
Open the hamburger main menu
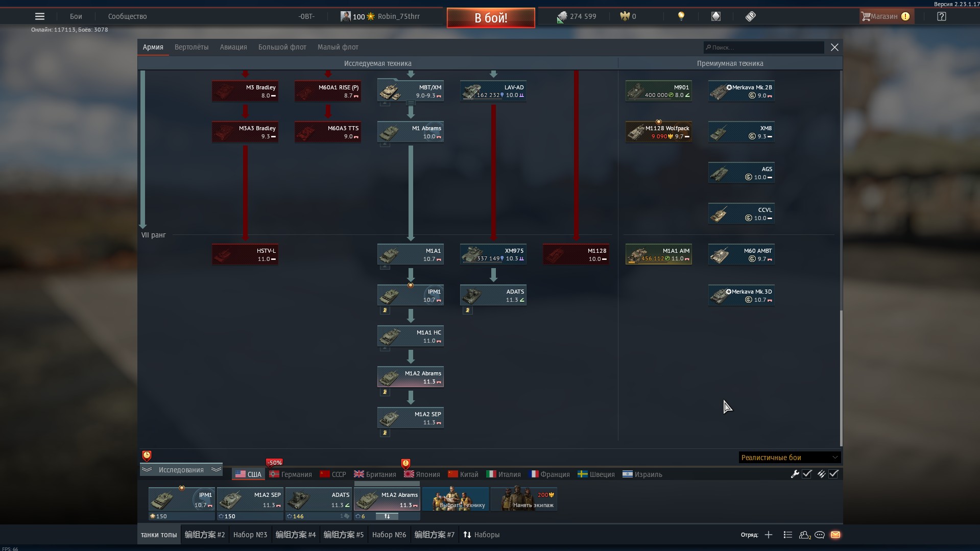39,16
